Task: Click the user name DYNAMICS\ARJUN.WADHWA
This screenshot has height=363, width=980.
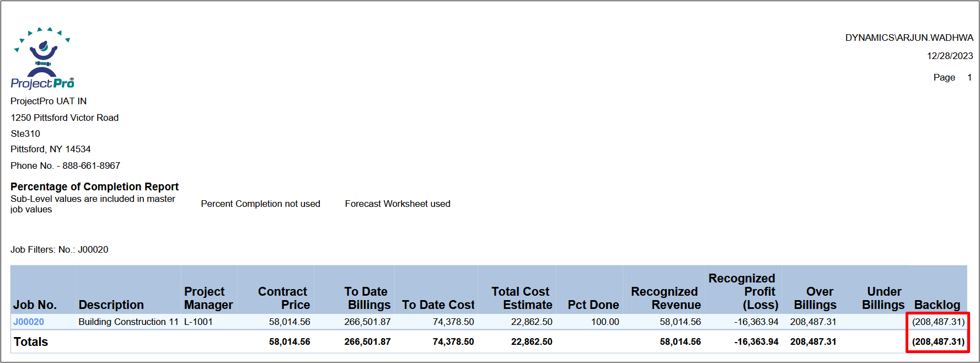Action: click(x=909, y=38)
